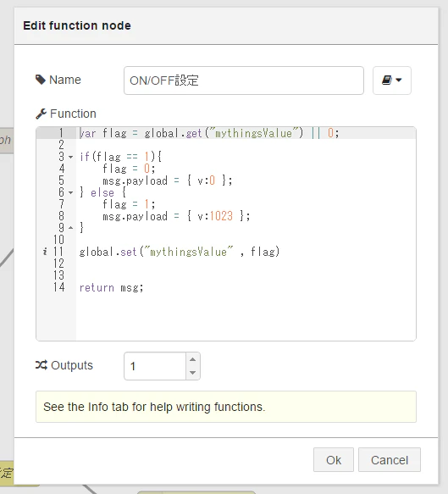
Task: Click the Name field containing ON/OFF設定
Action: tap(244, 80)
